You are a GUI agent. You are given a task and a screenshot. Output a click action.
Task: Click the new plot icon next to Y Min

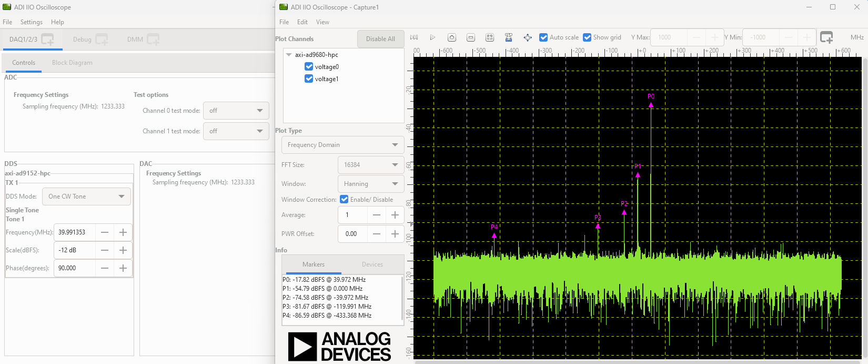coord(826,37)
